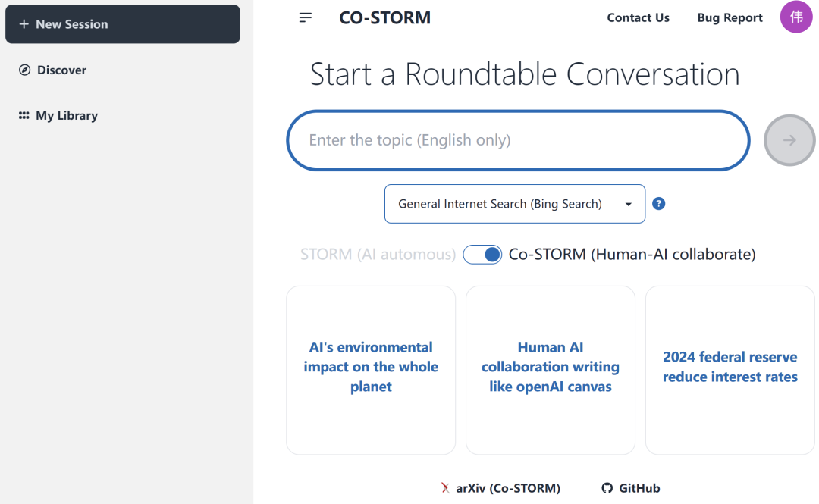819x504 pixels.
Task: Click the CO-STORM logo
Action: pos(384,17)
